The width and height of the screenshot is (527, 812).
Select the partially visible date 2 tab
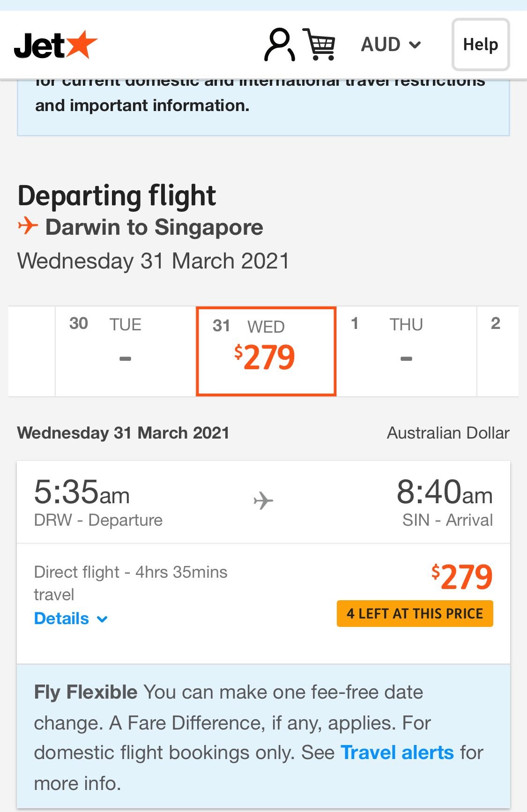(498, 351)
